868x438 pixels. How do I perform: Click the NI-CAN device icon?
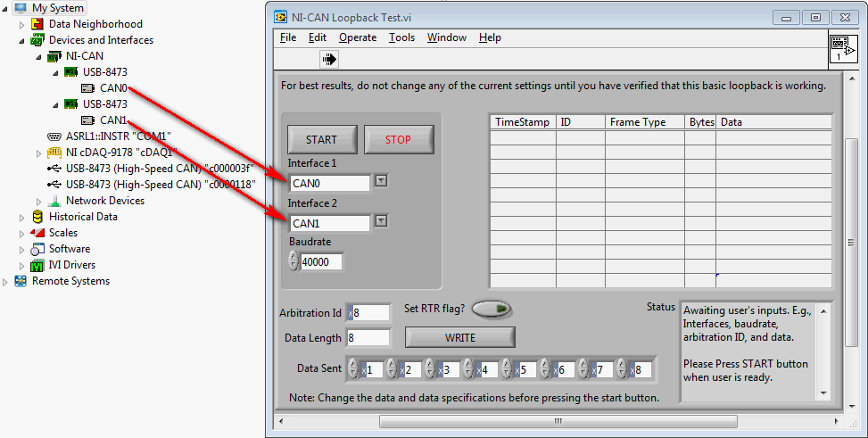tap(54, 56)
